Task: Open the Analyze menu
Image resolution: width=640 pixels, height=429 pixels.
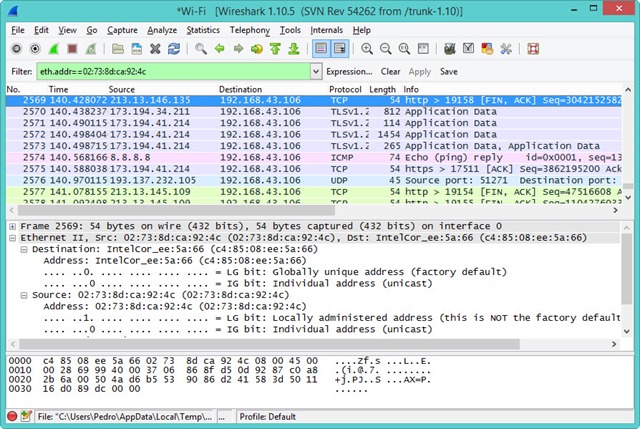Action: coord(162,30)
